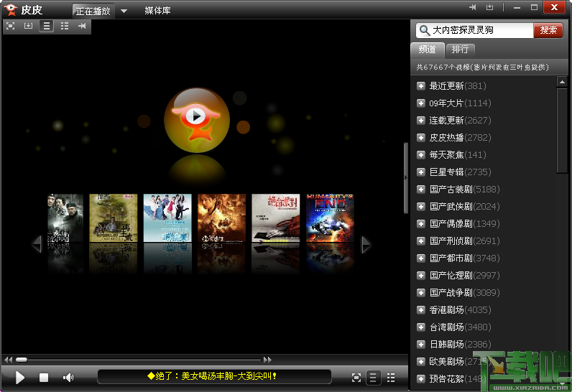Expand the 国产古装剧 category
This screenshot has height=392, width=572.
pyautogui.click(x=421, y=190)
